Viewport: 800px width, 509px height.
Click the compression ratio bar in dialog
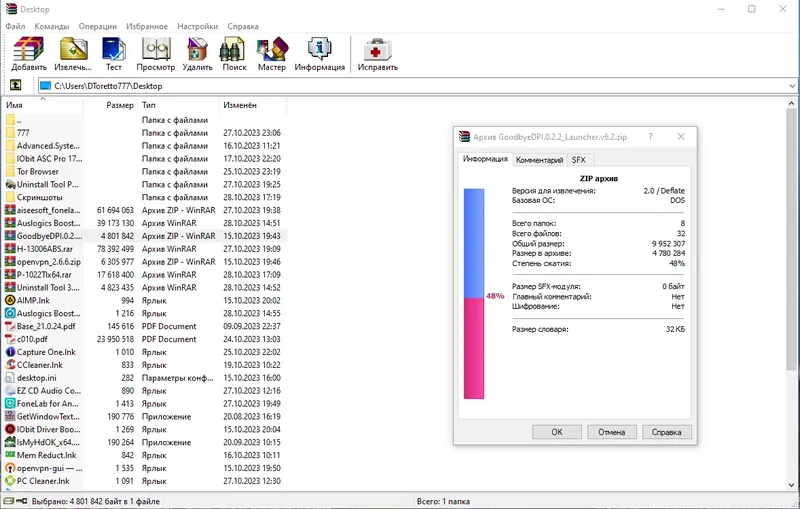[x=473, y=294]
